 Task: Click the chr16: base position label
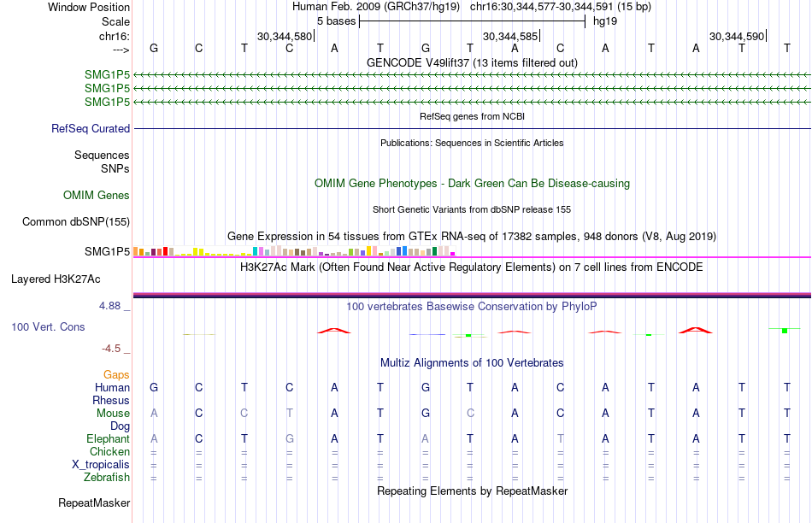(x=115, y=36)
